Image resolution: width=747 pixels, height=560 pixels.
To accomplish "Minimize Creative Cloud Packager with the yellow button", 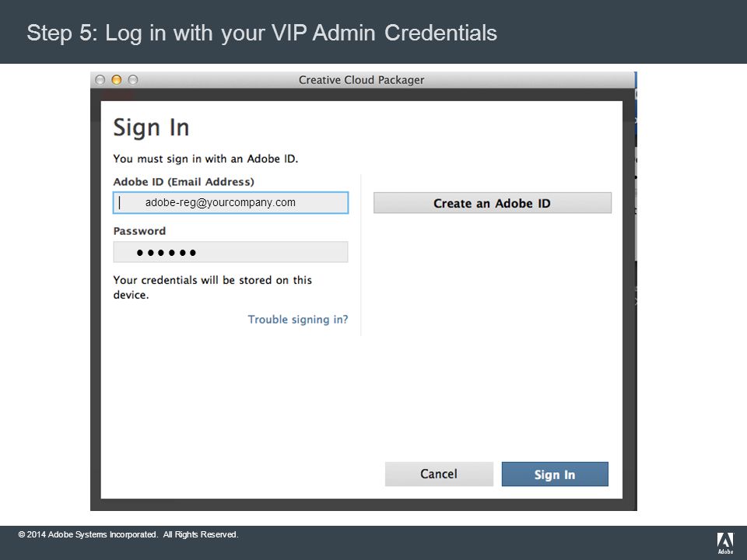I will point(116,79).
